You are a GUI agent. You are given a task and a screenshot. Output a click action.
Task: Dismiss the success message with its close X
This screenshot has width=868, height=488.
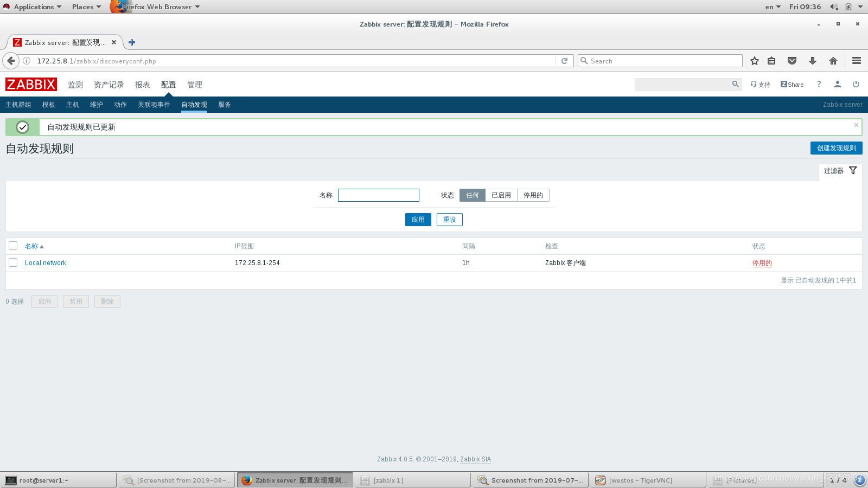click(856, 125)
